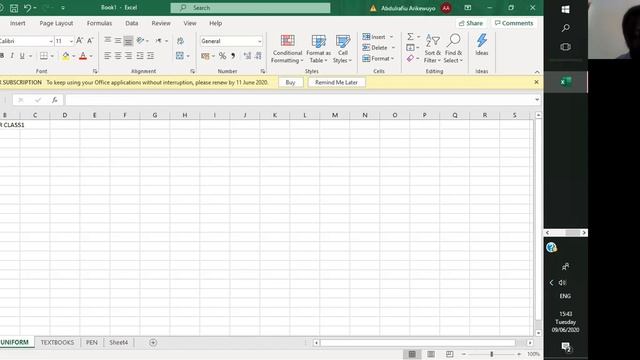Switch to the Review tab
The image size is (640, 360).
[161, 23]
